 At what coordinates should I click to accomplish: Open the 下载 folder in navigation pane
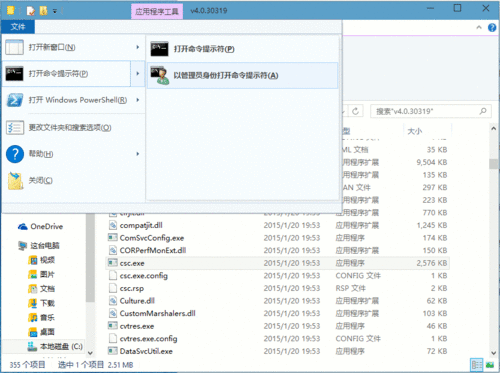point(47,303)
